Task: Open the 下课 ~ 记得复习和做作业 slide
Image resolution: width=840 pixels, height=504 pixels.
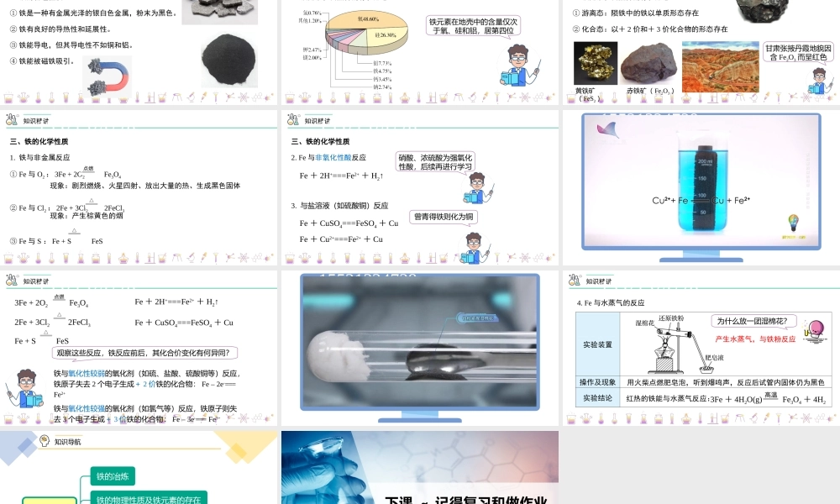Action: click(420, 468)
